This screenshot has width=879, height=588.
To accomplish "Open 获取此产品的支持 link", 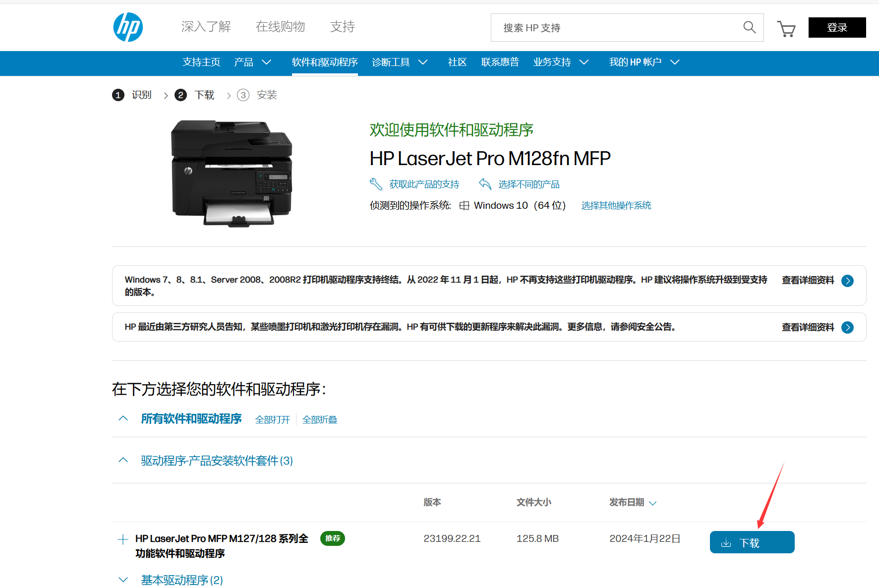I will click(424, 184).
